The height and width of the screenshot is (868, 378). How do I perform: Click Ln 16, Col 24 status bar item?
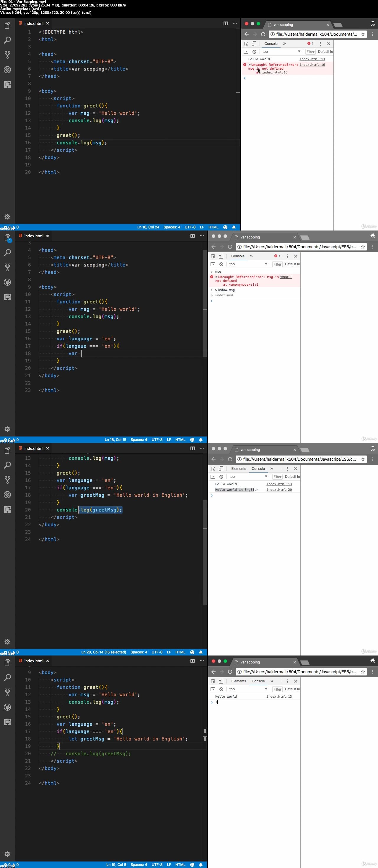click(x=148, y=227)
